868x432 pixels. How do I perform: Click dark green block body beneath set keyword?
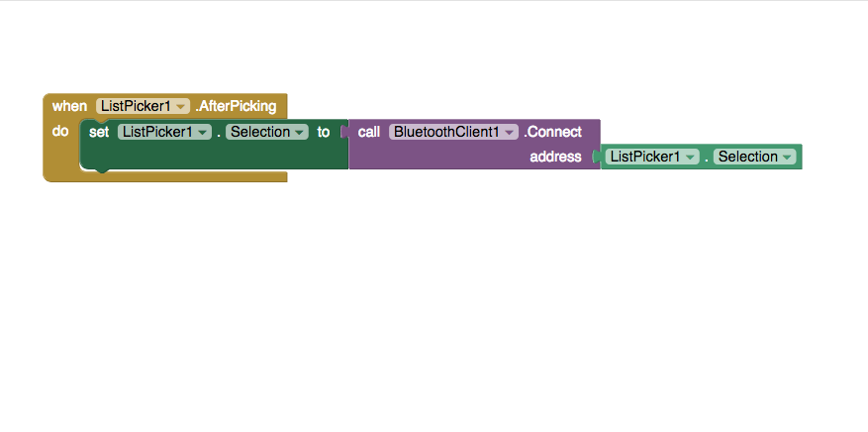point(216,156)
